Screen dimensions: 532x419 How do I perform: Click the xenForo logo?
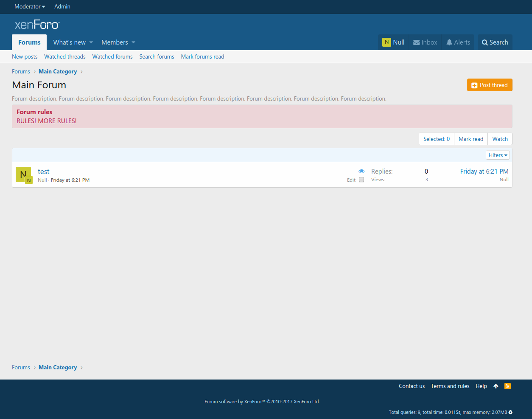(x=37, y=25)
